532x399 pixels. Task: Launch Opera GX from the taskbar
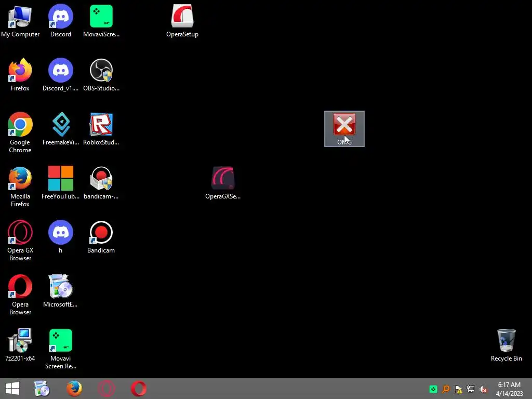tap(106, 389)
